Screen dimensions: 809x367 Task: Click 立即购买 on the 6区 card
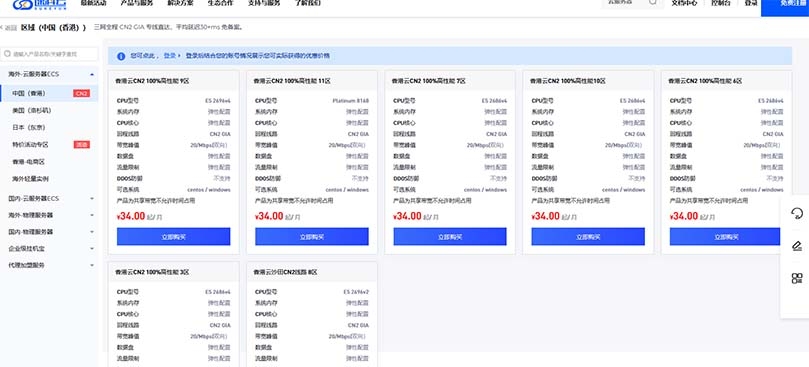pos(725,237)
